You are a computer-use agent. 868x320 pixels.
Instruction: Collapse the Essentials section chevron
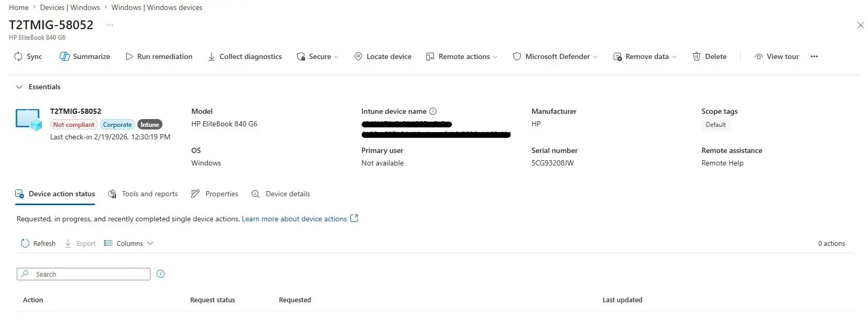(x=19, y=87)
